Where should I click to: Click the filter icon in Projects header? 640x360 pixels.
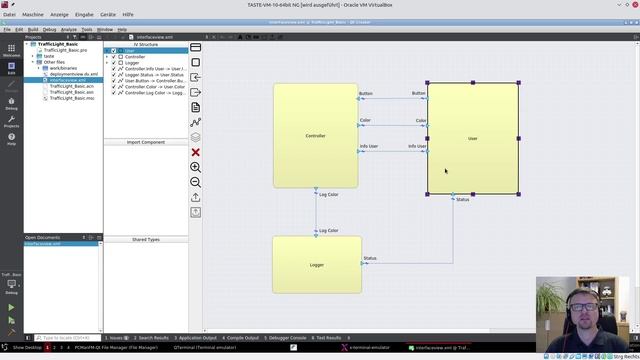[75, 37]
